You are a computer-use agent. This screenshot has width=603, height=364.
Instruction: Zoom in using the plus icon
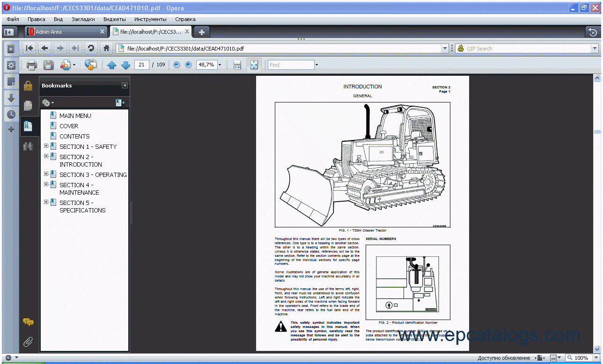coord(188,65)
